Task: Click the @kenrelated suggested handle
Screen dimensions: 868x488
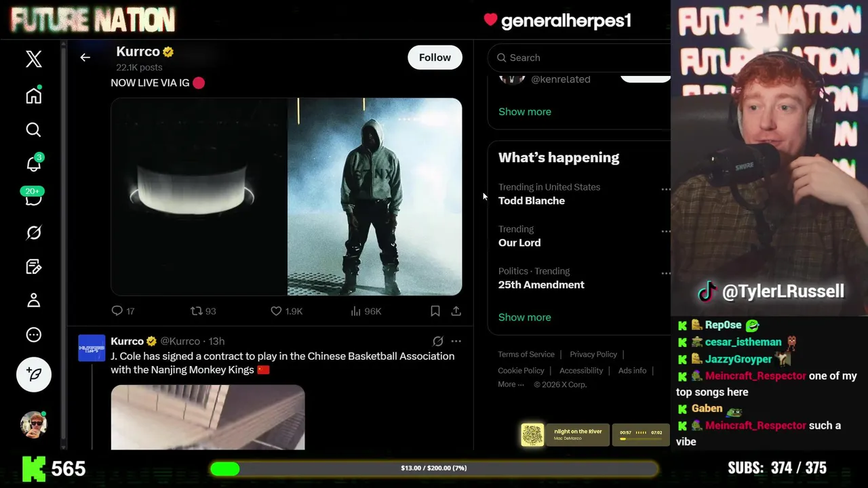Action: pyautogui.click(x=560, y=79)
